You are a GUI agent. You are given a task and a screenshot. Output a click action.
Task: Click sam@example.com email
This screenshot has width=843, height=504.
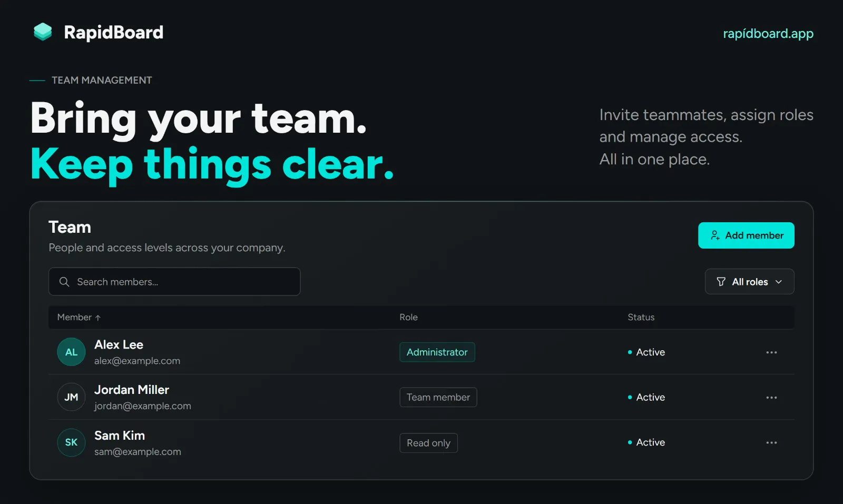point(138,452)
